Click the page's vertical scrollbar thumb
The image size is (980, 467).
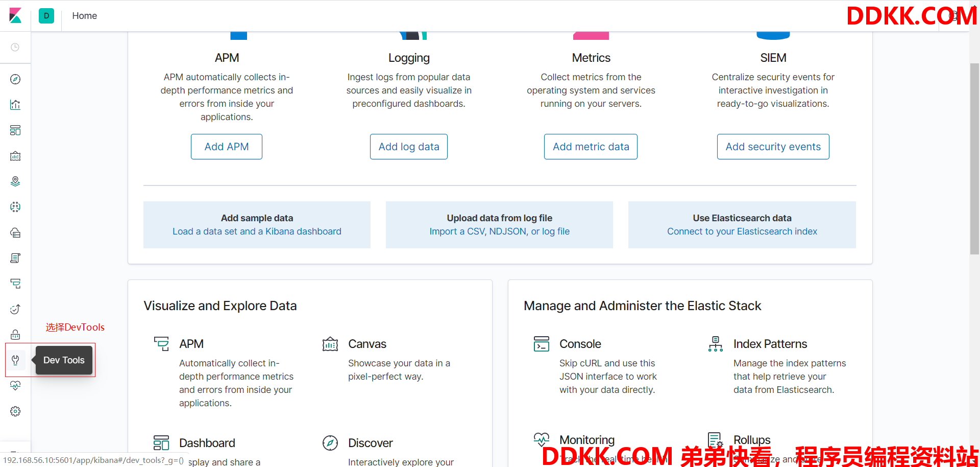(974, 159)
